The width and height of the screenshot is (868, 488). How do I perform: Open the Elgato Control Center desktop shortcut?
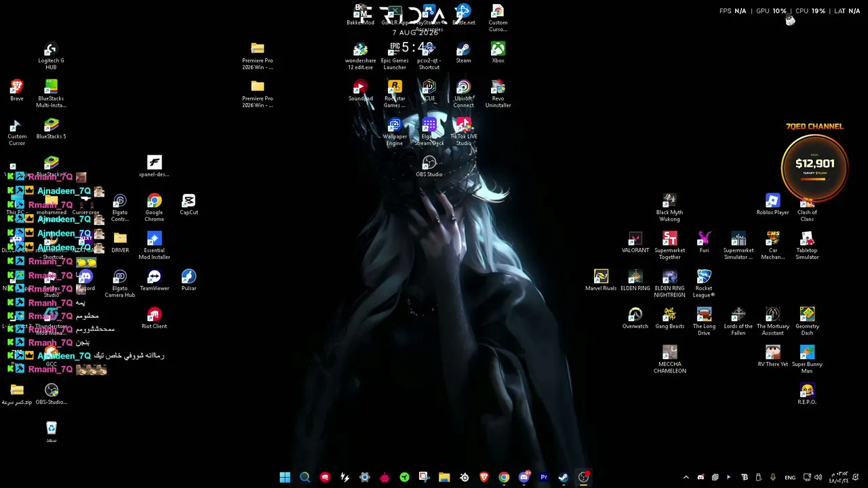click(120, 208)
